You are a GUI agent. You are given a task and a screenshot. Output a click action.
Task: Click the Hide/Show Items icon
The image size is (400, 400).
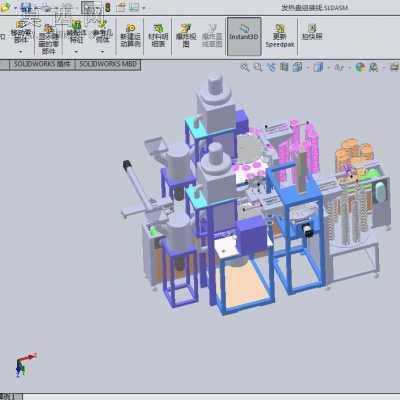tap(340, 67)
